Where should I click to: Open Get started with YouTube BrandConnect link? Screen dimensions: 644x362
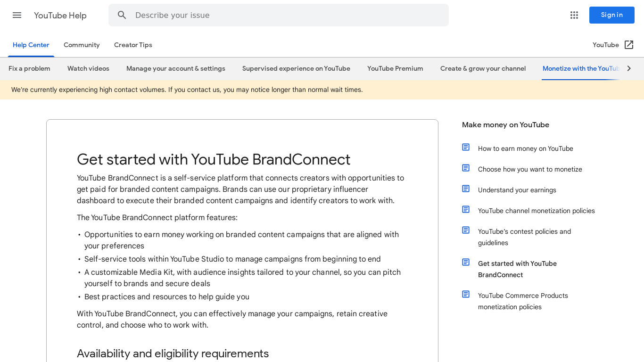click(517, 269)
